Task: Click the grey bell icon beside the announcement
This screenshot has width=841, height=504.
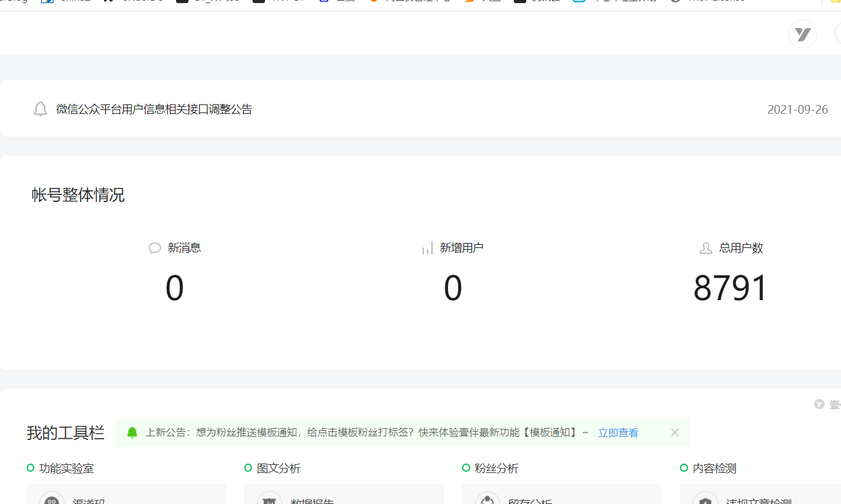Action: pos(40,109)
